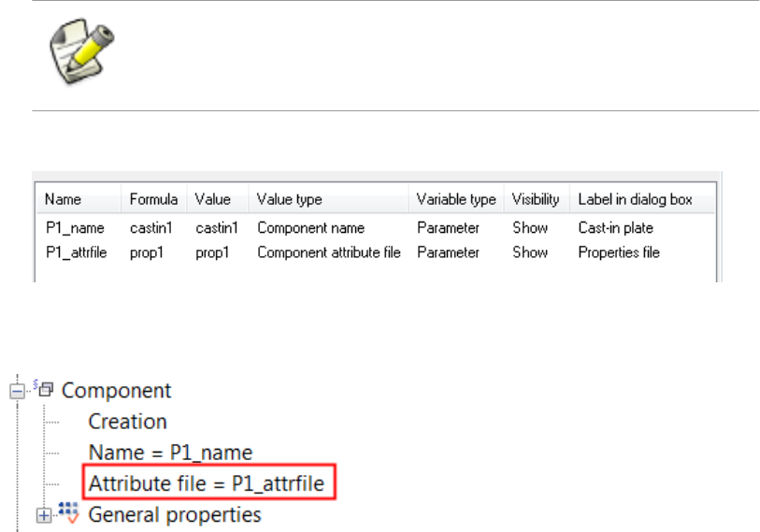
Task: Click the Component attribute file value type cell
Action: [328, 252]
